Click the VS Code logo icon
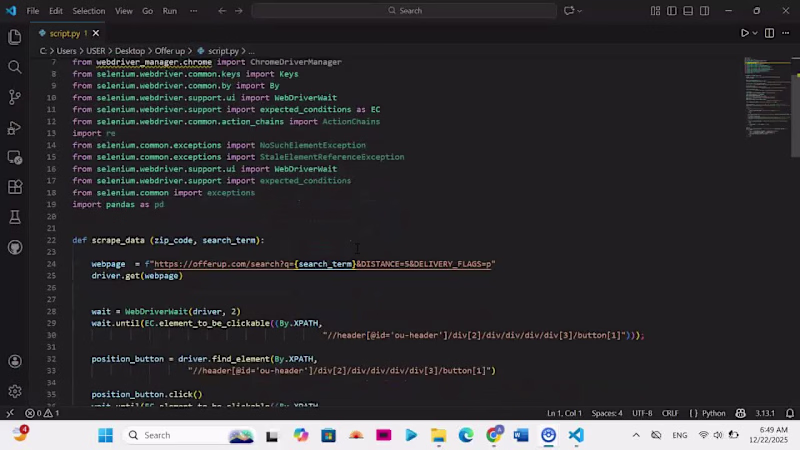Viewport: 800px width, 450px height. [11, 11]
